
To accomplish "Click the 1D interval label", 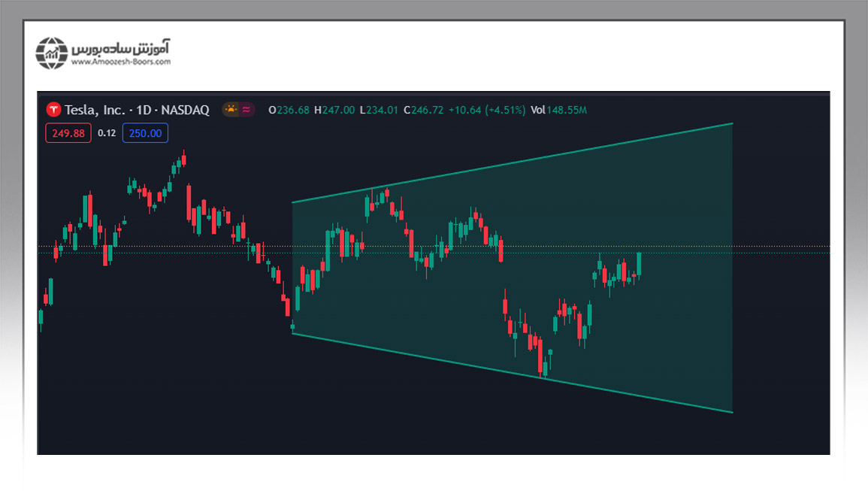I will [x=142, y=110].
